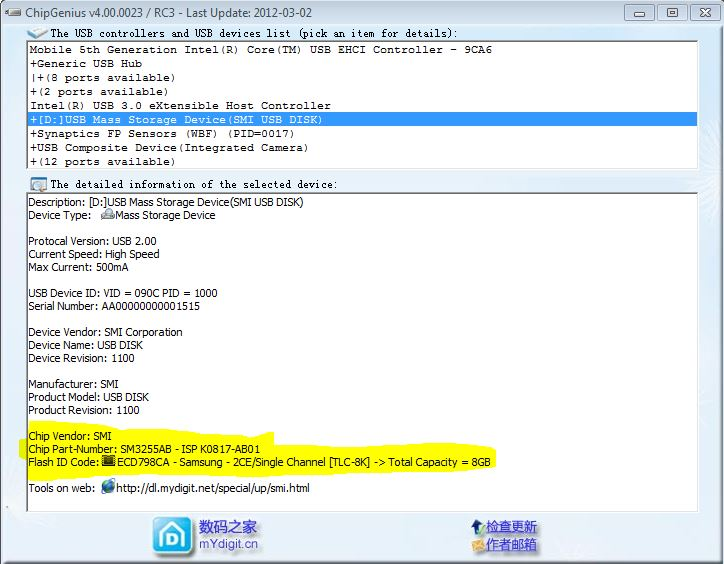Click the Chip Part-Number SM3255AB line
724x564 pixels.
pyautogui.click(x=144, y=449)
